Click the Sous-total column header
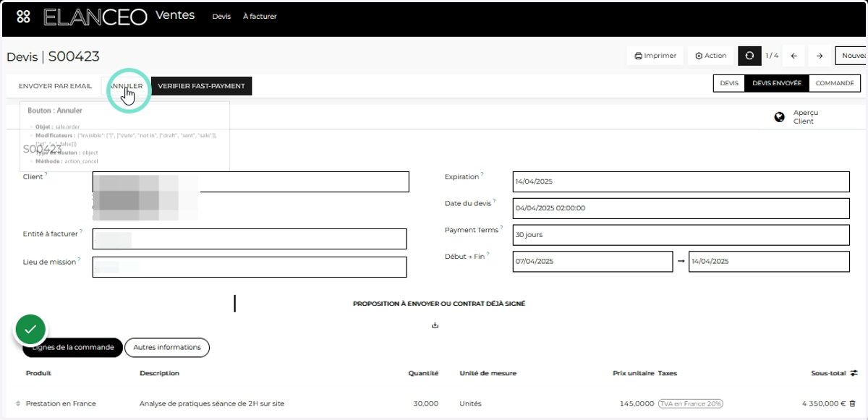This screenshot has width=868, height=420. click(x=829, y=373)
